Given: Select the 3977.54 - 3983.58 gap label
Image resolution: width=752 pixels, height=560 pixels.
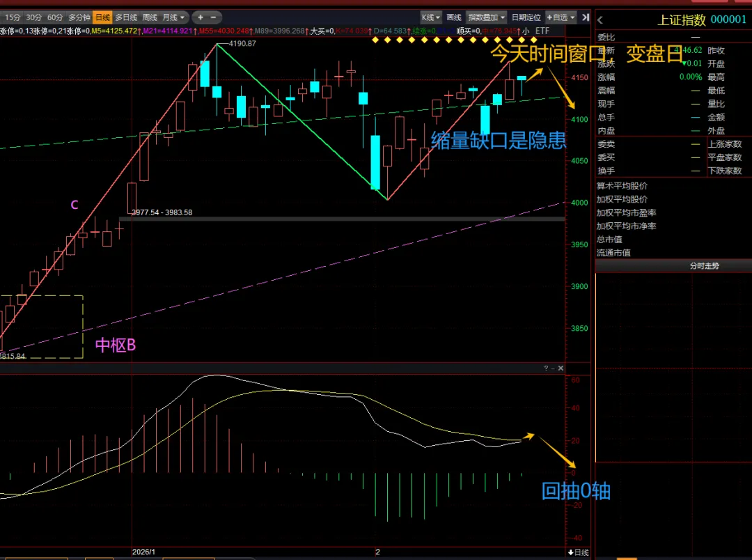Looking at the screenshot, I should [162, 212].
